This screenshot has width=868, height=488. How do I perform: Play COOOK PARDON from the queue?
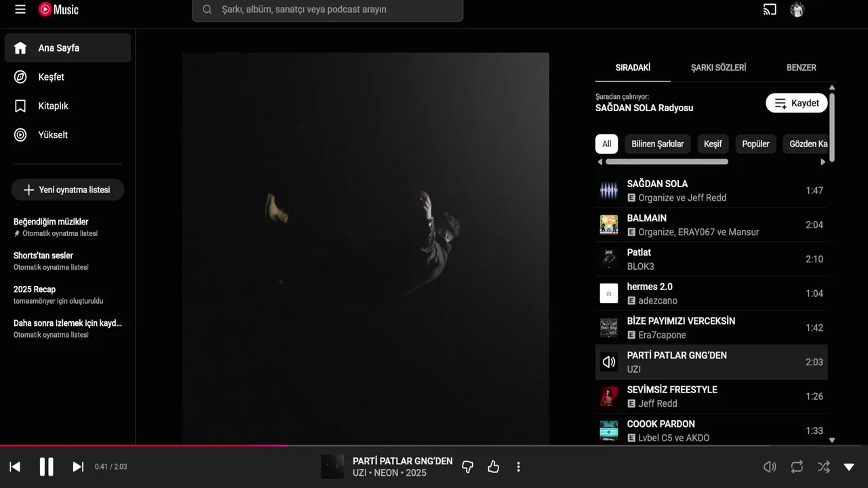click(x=711, y=430)
